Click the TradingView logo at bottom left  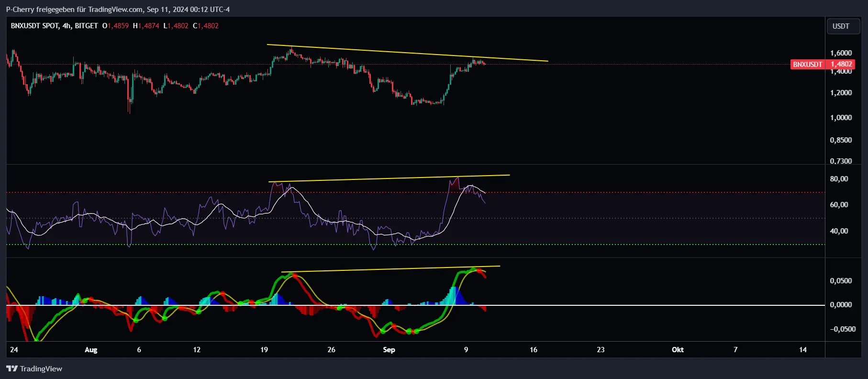pos(34,368)
